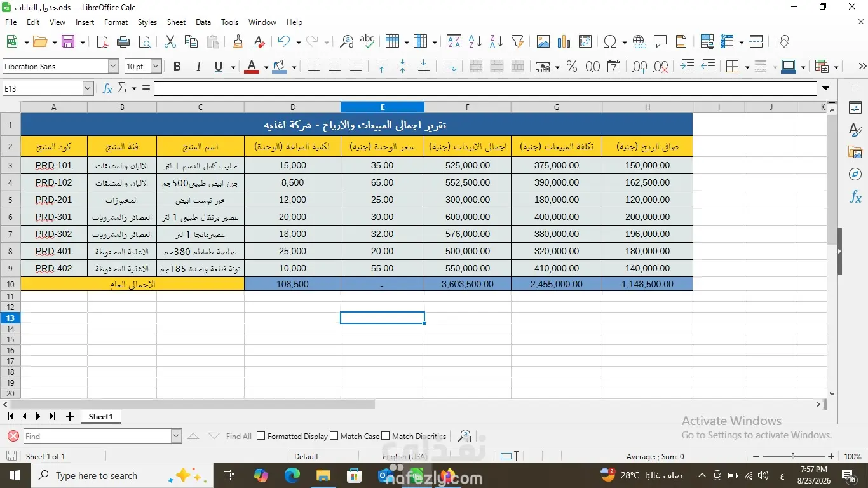Click the Spelling check icon
This screenshot has width=868, height=488.
pos(367,42)
